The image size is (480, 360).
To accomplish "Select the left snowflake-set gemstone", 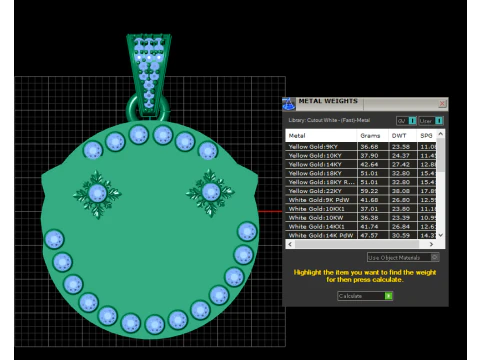I will (97, 193).
